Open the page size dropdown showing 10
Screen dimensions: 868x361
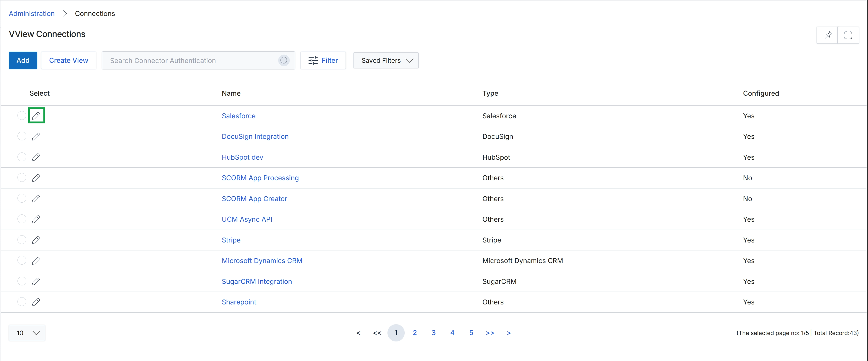pos(27,333)
